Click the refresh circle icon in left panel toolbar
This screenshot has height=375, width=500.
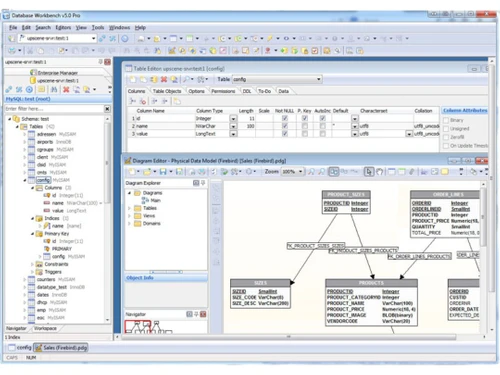29,90
